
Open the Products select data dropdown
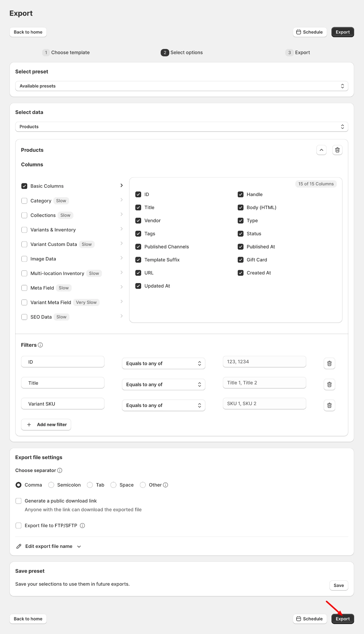coord(182,127)
